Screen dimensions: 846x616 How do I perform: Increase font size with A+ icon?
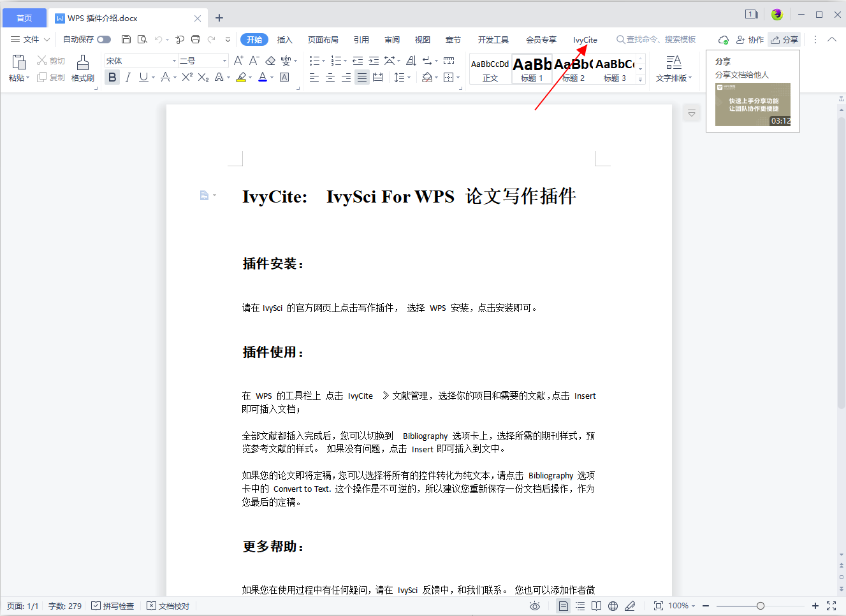point(238,61)
